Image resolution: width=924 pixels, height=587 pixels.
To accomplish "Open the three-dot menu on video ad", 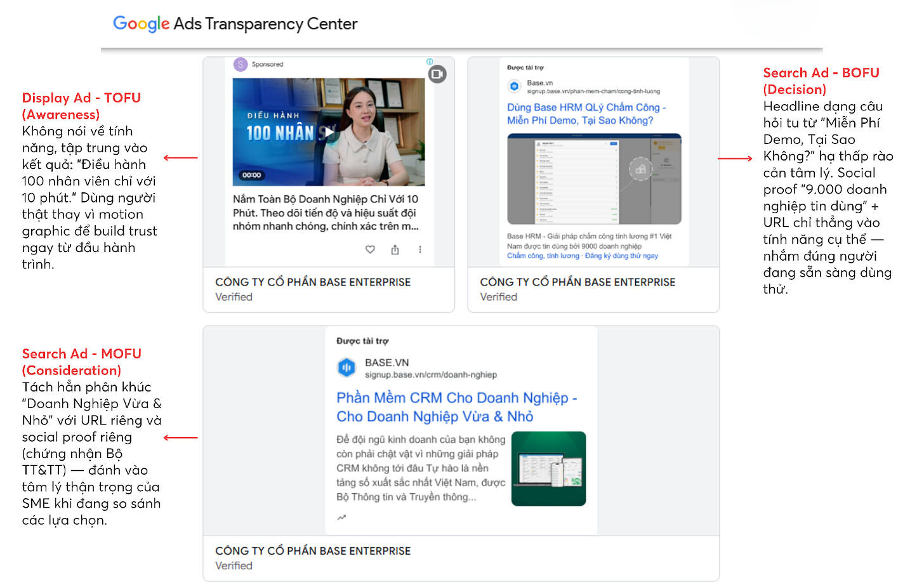I will [420, 249].
